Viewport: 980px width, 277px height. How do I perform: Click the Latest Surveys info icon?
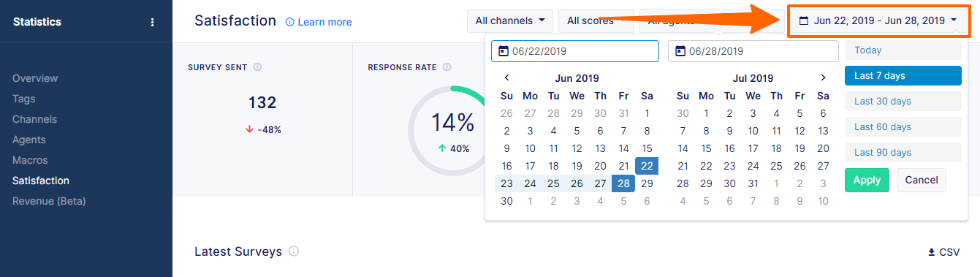click(x=294, y=251)
